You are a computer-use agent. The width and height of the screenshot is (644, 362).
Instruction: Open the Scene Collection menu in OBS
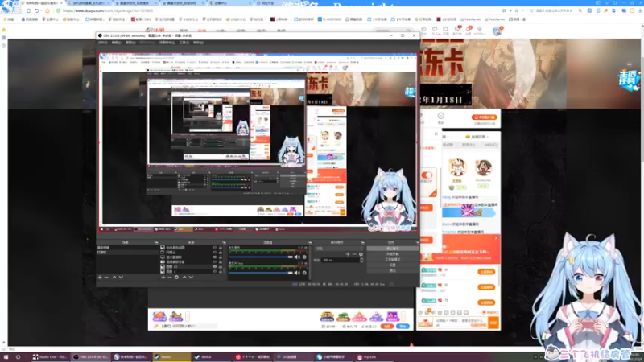click(167, 43)
